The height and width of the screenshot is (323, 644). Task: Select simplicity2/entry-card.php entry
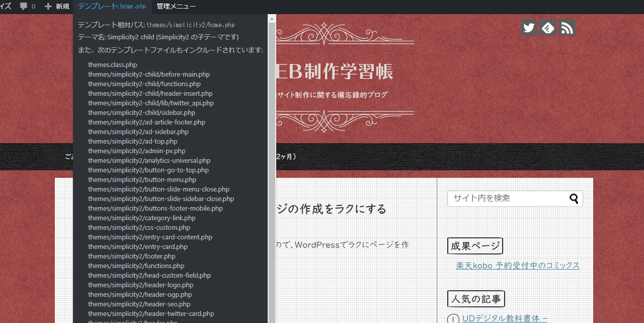tap(138, 246)
